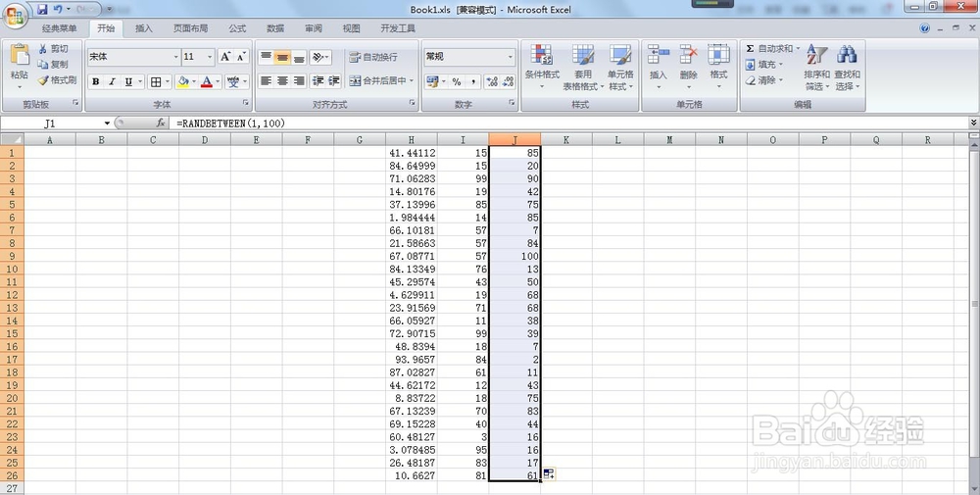The width and height of the screenshot is (980, 495).
Task: Click the help question mark icon
Action: click(925, 28)
